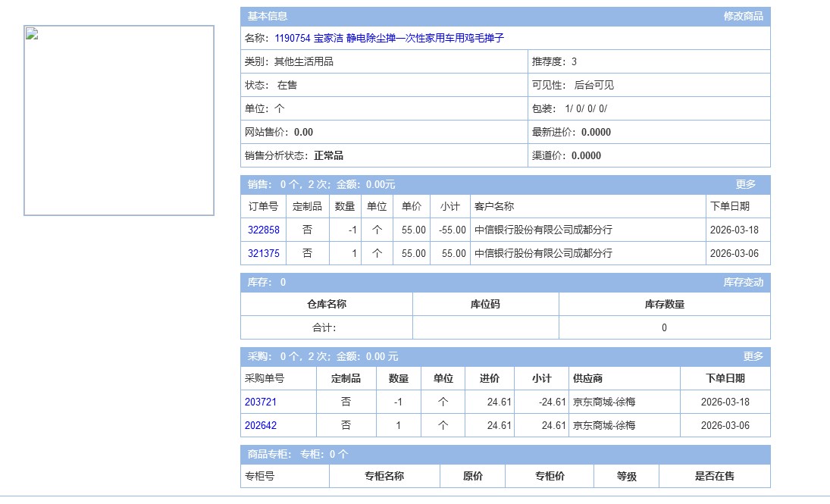Click the 库存数量 column header
This screenshot has width=830, height=504.
[664, 305]
